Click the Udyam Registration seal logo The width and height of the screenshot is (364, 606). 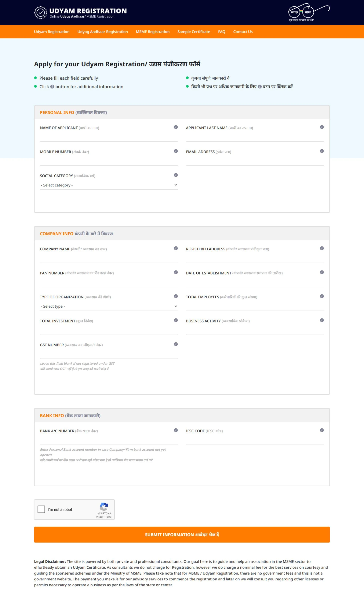pyautogui.click(x=40, y=13)
